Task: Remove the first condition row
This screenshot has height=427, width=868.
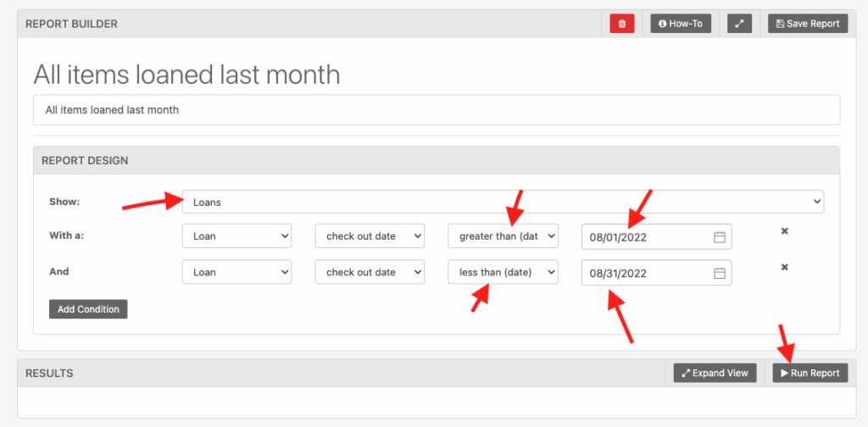Action: pos(785,231)
